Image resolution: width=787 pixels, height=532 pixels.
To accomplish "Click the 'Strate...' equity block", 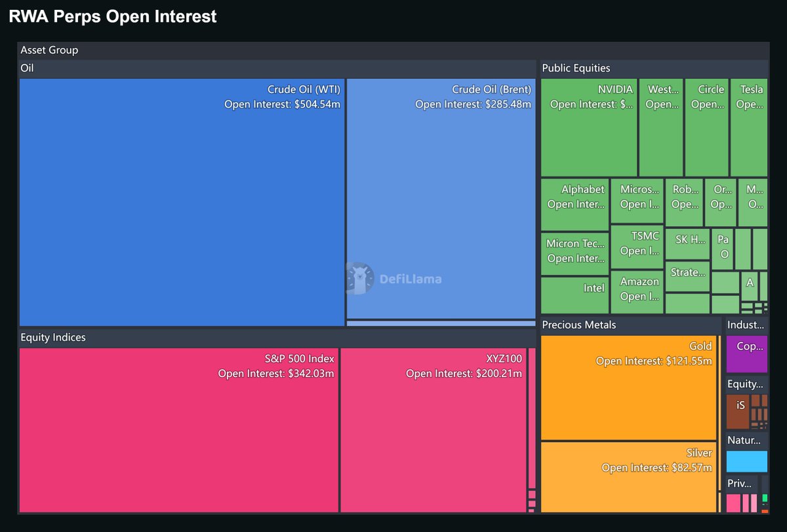I will 687,276.
